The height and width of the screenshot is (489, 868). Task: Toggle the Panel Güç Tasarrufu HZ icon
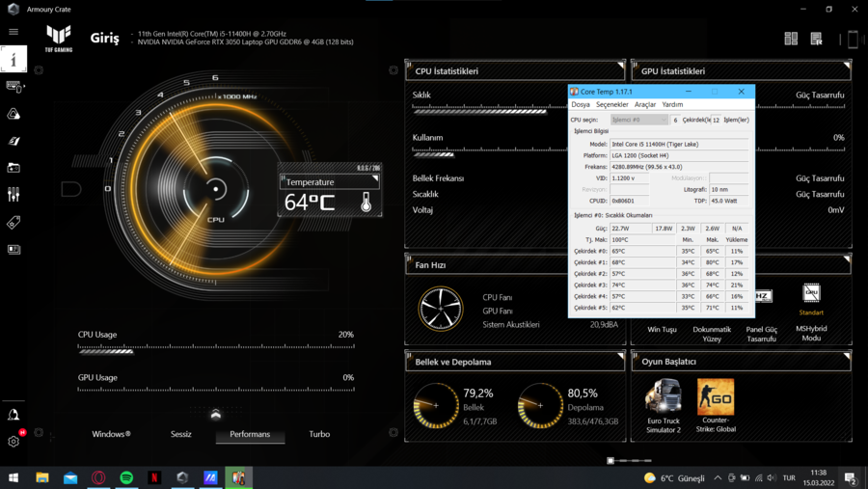click(763, 296)
